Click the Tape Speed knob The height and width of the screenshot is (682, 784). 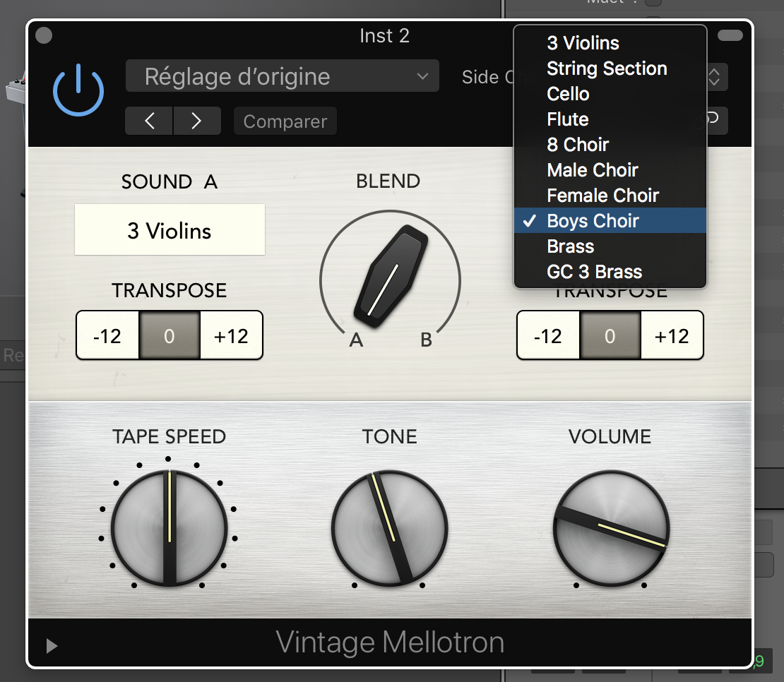pyautogui.click(x=170, y=528)
